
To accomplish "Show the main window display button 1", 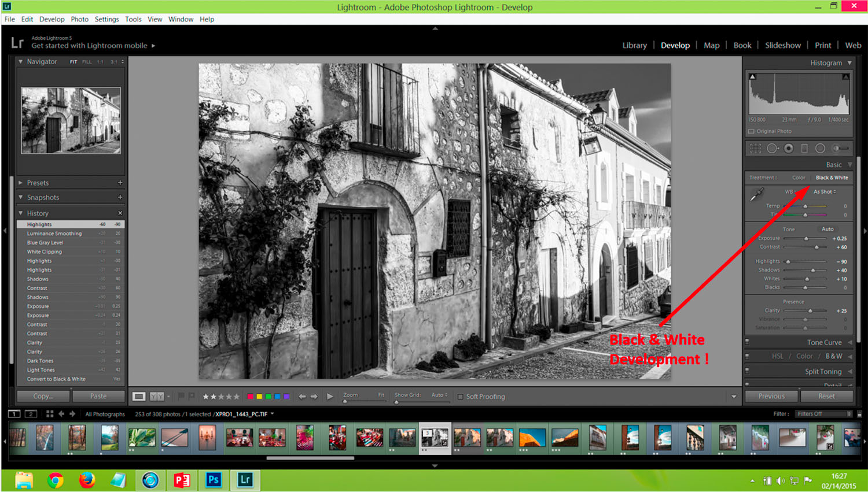I will pos(14,414).
